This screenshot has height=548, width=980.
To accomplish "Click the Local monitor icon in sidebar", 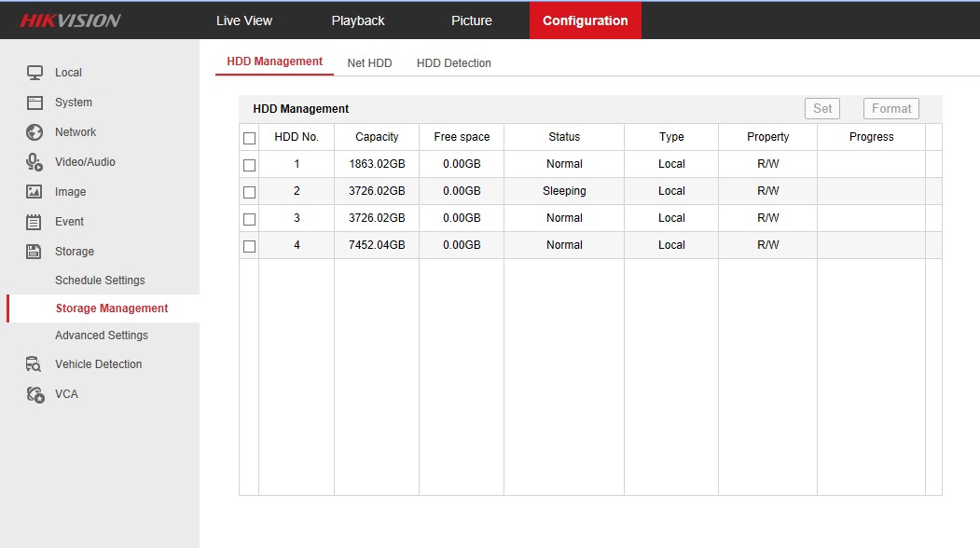I will tap(35, 73).
